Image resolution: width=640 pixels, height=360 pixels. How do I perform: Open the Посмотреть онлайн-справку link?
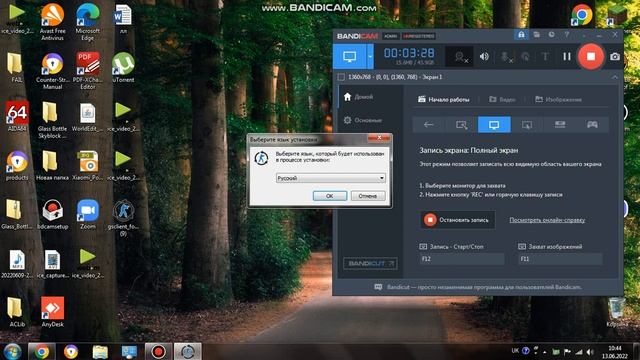547,220
